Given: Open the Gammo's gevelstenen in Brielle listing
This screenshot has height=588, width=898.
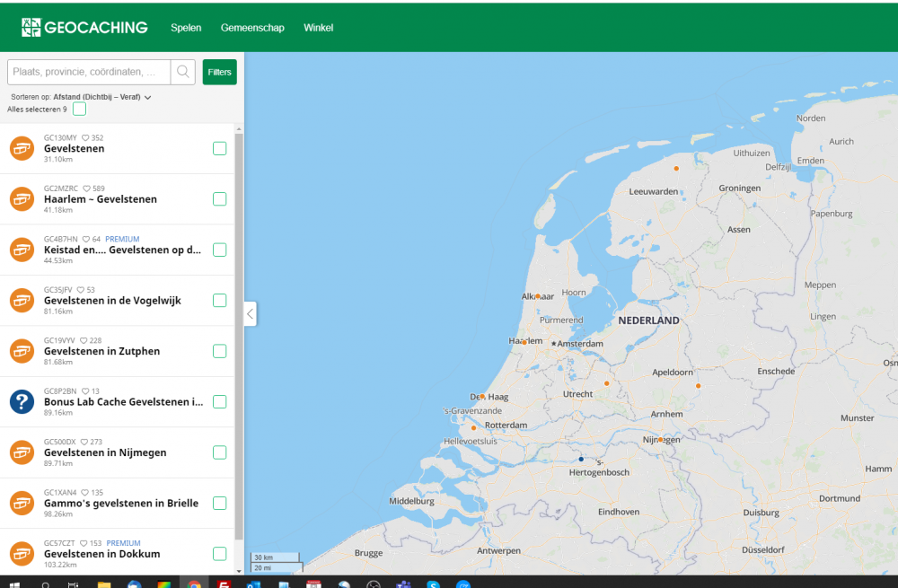Looking at the screenshot, I should pos(120,504).
